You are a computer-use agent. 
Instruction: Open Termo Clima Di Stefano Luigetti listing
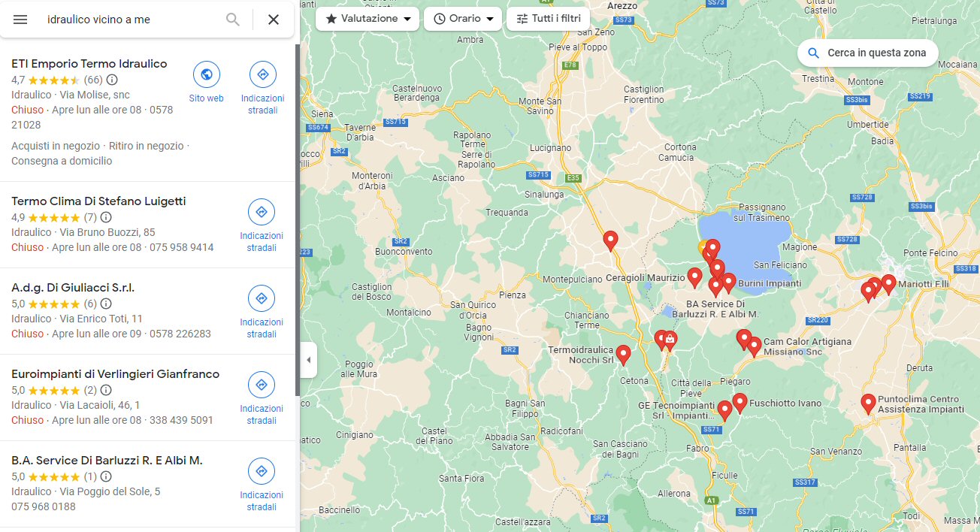click(98, 201)
